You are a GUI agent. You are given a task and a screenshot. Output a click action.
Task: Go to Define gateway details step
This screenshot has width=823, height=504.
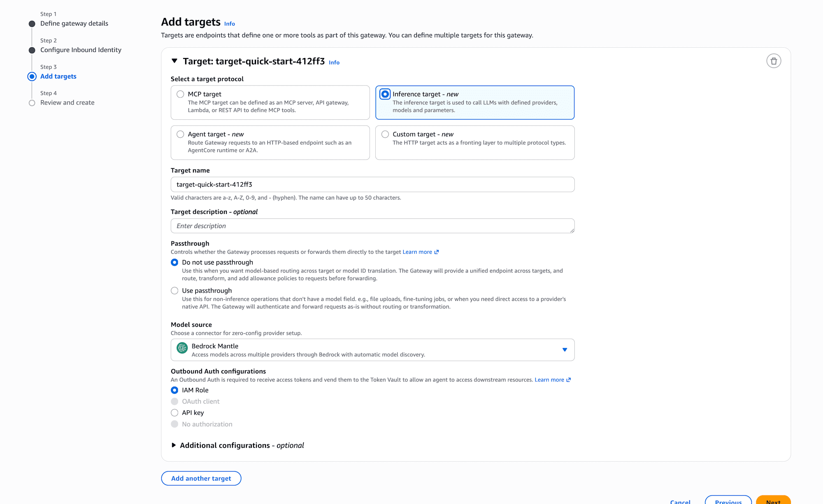[74, 23]
